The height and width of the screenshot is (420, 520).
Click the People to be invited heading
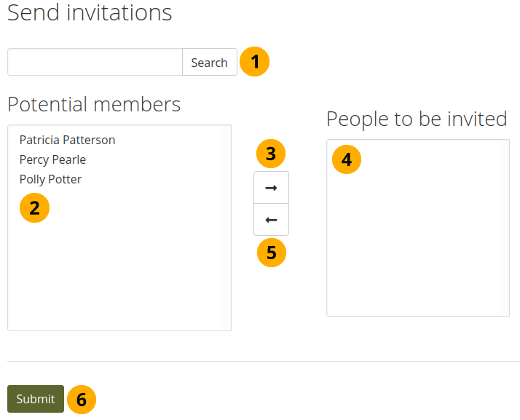click(417, 119)
